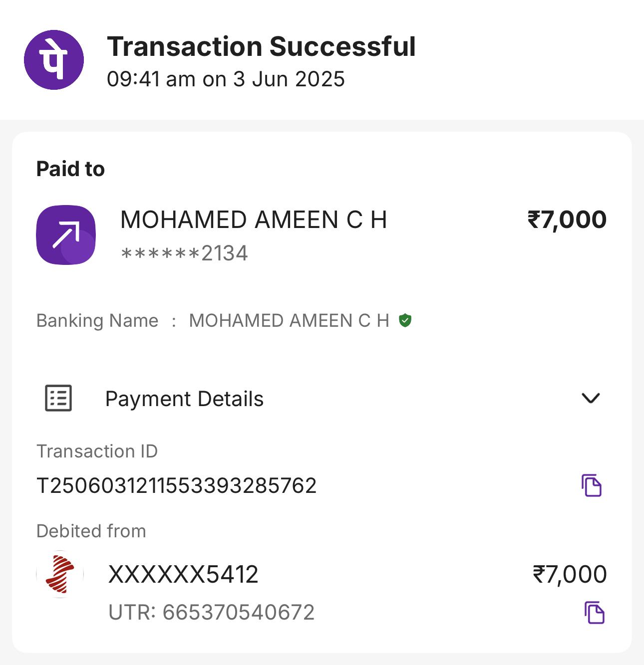Click the purple arrow payment icon
The image size is (644, 665).
coord(66,234)
